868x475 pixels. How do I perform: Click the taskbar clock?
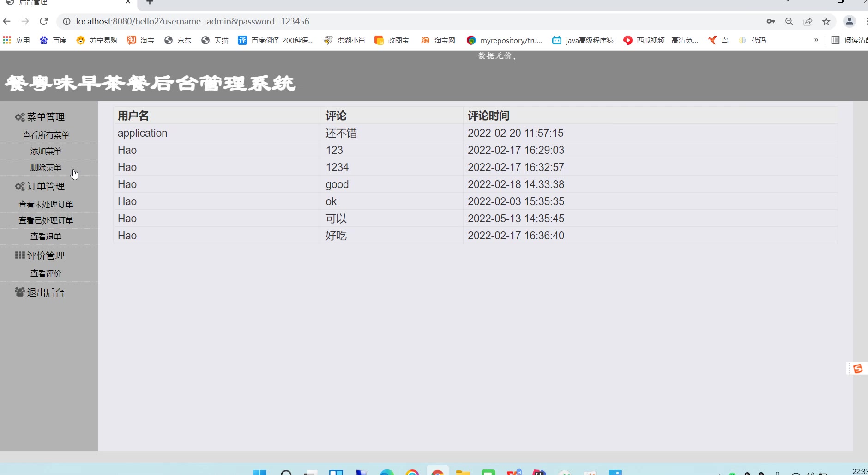point(860,471)
